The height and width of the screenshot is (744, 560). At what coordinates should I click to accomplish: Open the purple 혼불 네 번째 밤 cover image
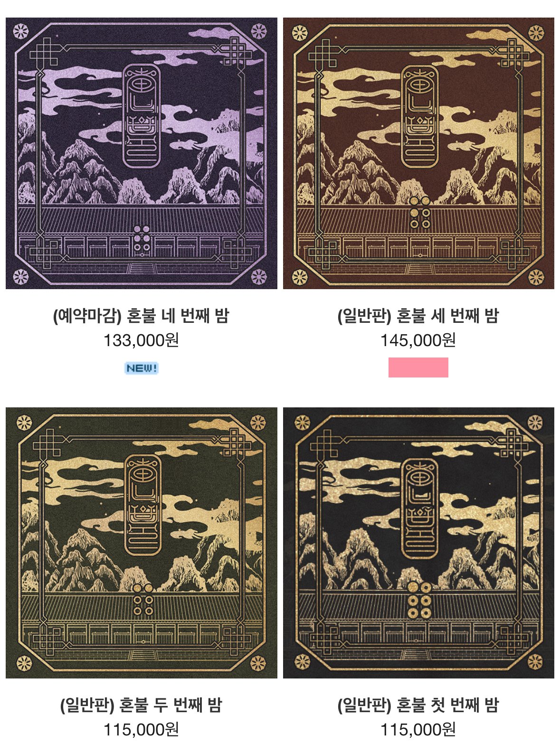[x=141, y=153]
